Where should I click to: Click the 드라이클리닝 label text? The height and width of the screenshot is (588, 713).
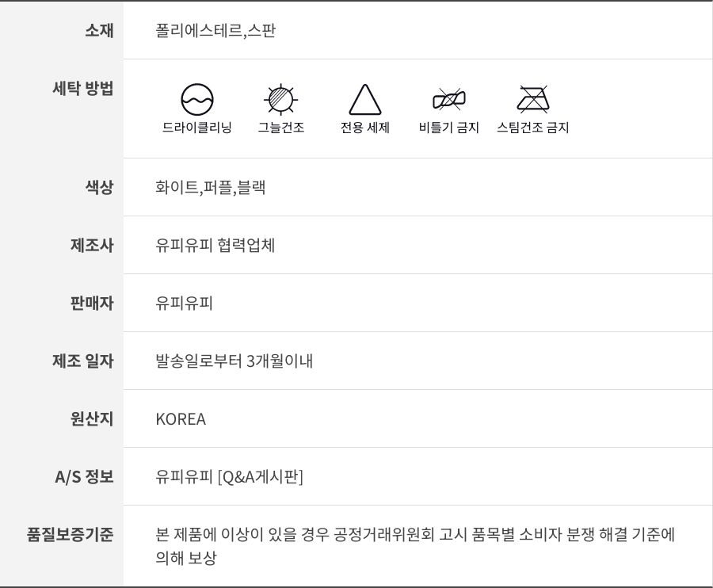(197, 128)
